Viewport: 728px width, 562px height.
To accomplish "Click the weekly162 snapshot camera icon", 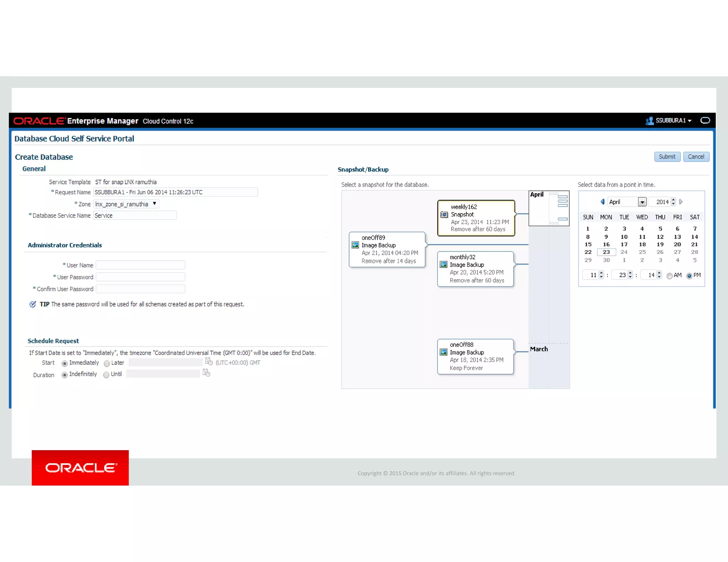I will 444,215.
